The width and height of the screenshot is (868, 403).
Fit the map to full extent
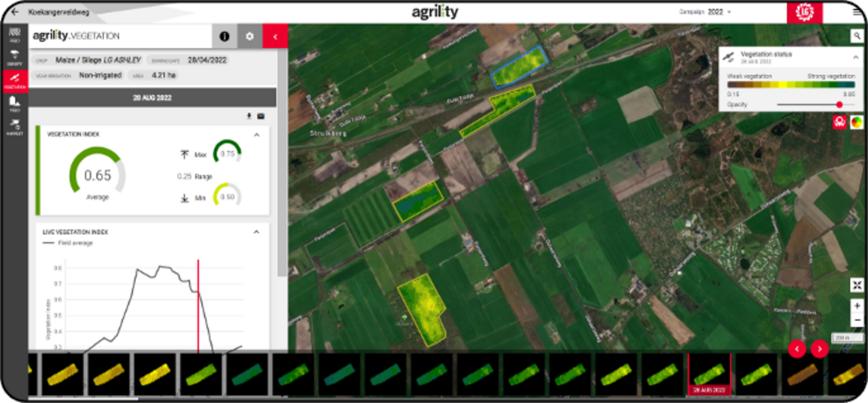pyautogui.click(x=857, y=285)
